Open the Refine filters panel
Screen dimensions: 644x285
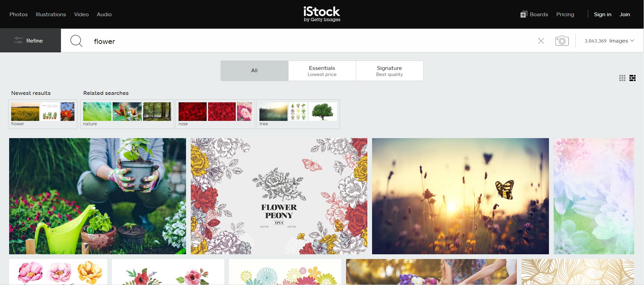[x=30, y=41]
